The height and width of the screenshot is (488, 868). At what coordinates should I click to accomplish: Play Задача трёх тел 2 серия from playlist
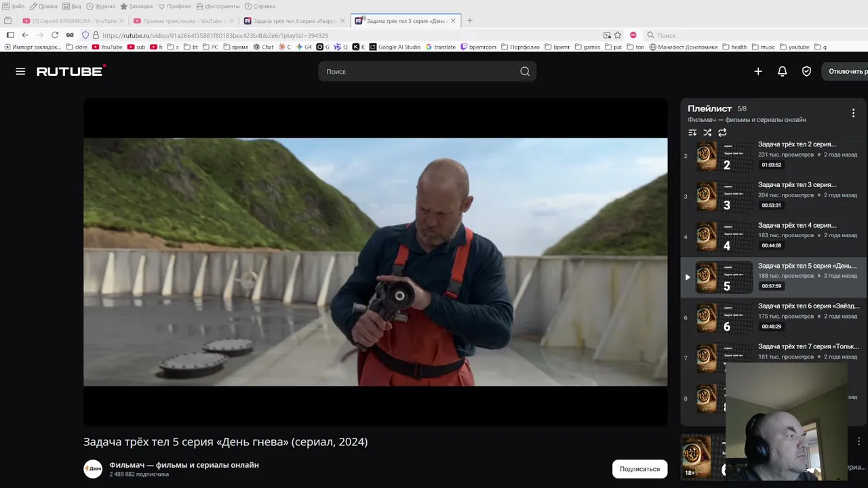pos(773,156)
